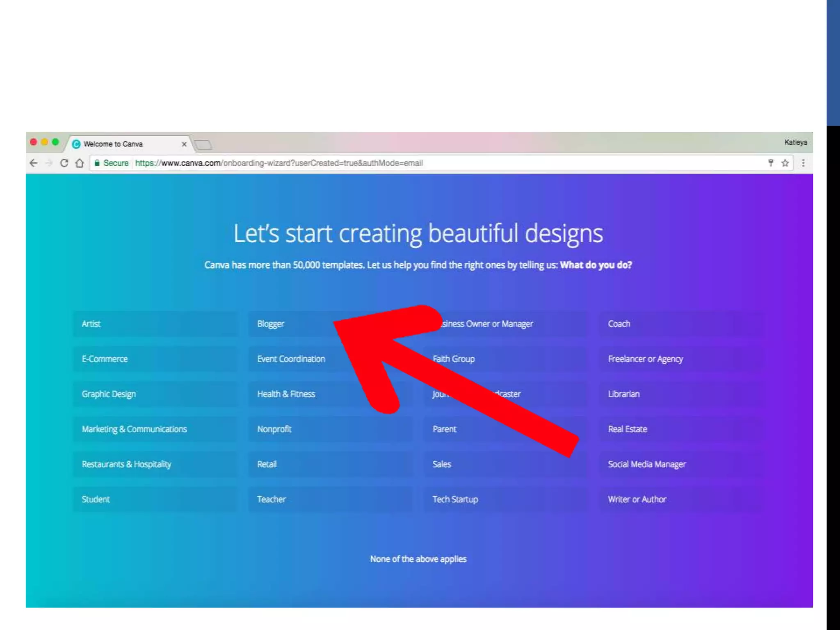Click the home icon in toolbar
Image resolution: width=840 pixels, height=630 pixels.
click(80, 163)
